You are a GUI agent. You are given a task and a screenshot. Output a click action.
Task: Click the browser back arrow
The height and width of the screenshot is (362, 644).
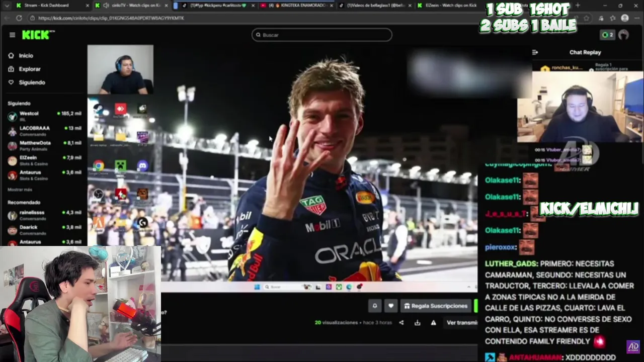[6, 18]
